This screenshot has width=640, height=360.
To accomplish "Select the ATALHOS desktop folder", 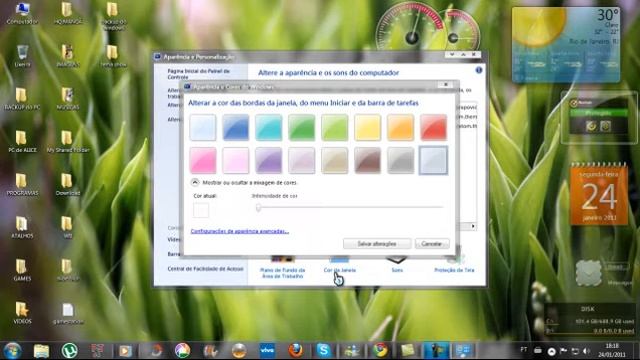I will [x=22, y=227].
